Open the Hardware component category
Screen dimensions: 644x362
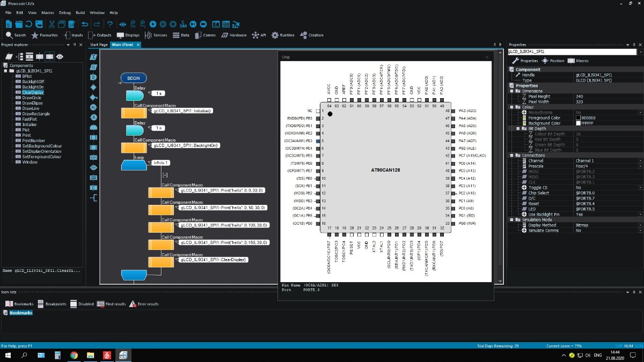(233, 35)
